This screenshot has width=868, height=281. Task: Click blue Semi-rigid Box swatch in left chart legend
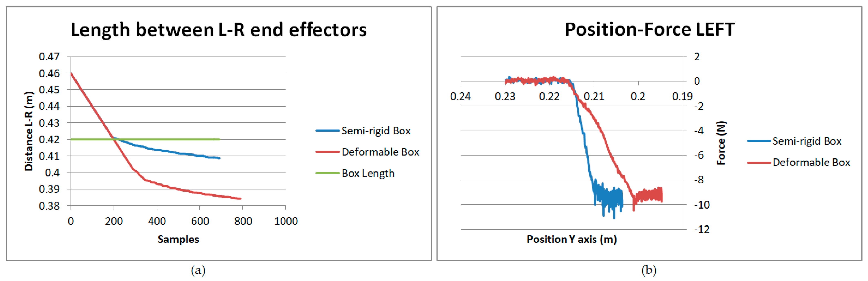click(327, 131)
